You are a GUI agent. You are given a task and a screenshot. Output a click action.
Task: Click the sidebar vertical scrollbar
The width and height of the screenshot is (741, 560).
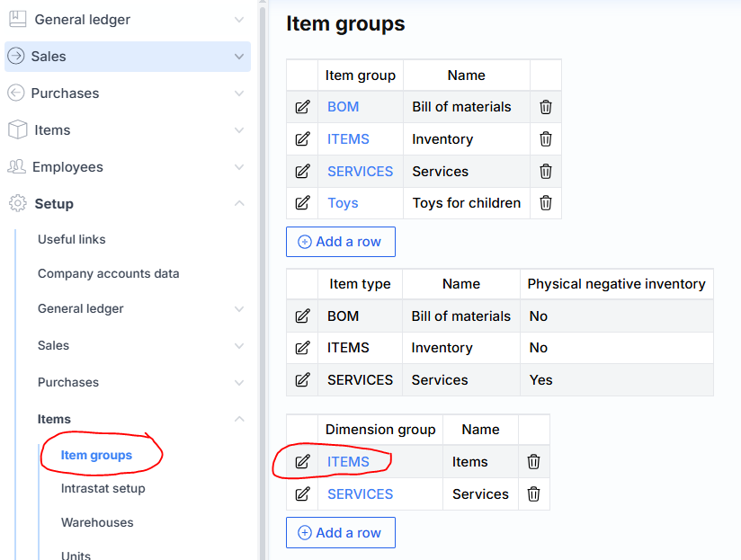tap(263, 270)
